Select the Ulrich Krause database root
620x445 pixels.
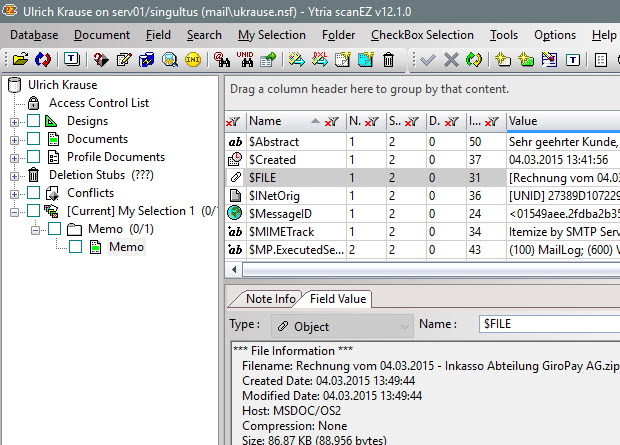click(62, 85)
